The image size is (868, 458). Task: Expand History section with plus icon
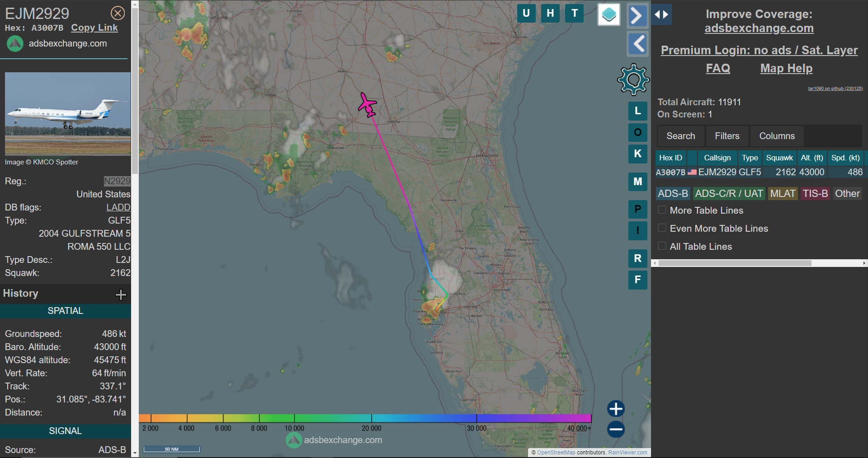pyautogui.click(x=121, y=295)
